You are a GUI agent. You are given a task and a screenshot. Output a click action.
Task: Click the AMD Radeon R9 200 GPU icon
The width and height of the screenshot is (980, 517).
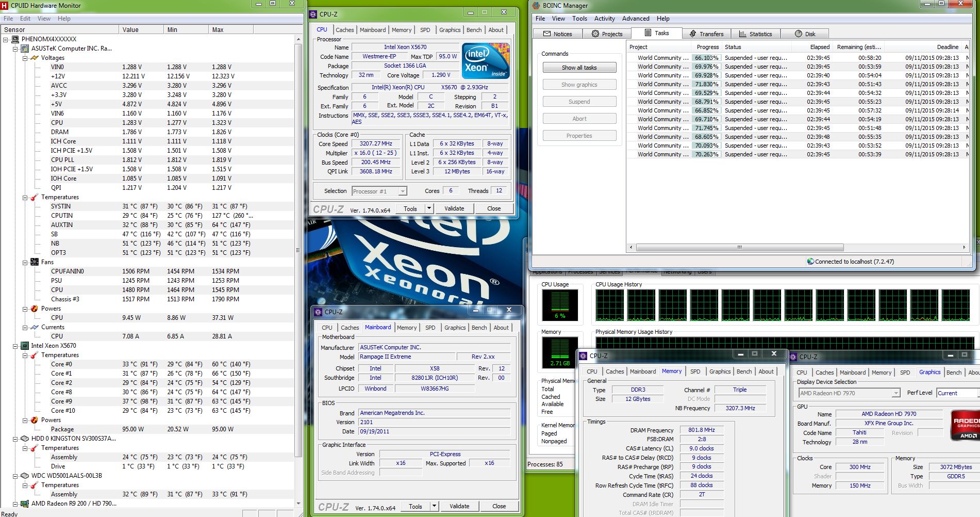tap(24, 504)
